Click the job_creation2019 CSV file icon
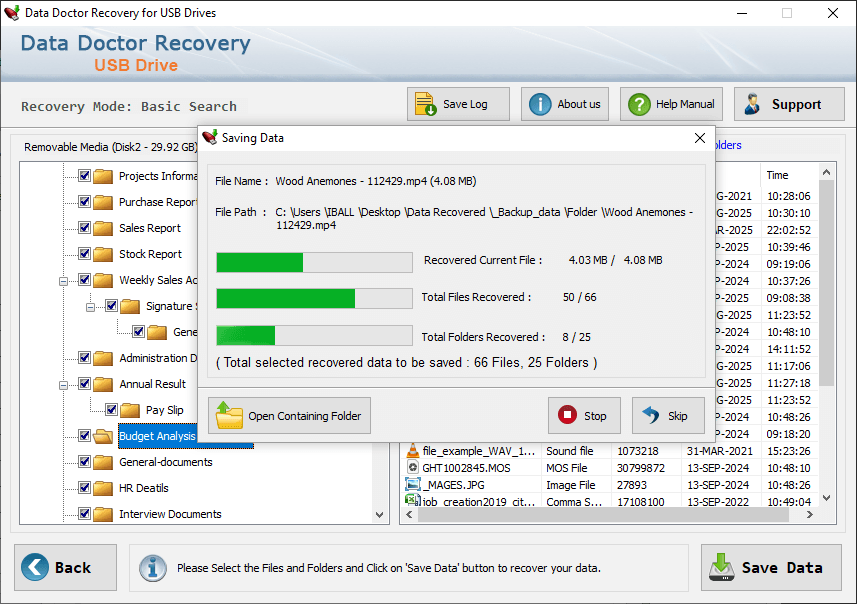Screen dimensions: 857x604 [x=413, y=500]
